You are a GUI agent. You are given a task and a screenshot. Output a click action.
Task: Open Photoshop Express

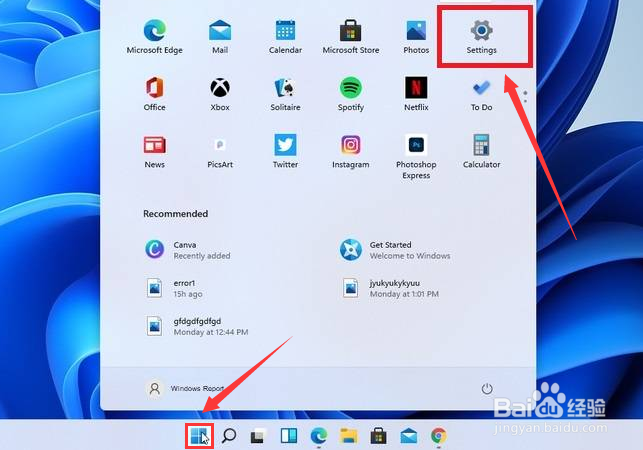coord(416,157)
